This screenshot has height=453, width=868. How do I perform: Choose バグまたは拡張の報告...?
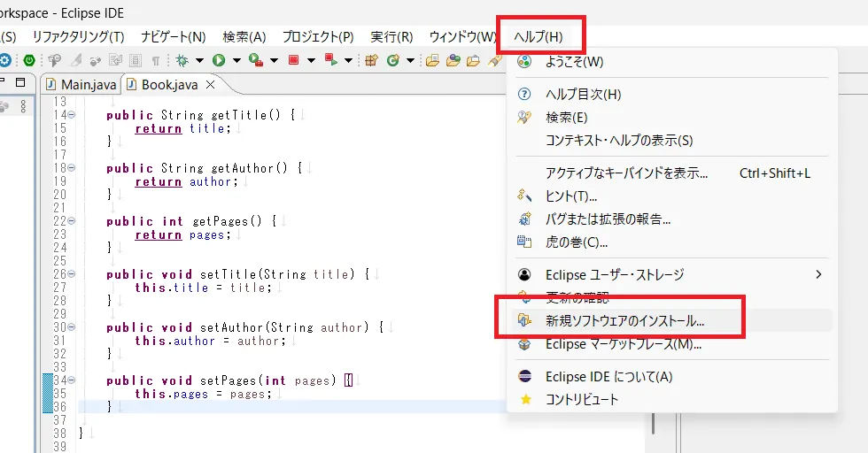(x=672, y=219)
